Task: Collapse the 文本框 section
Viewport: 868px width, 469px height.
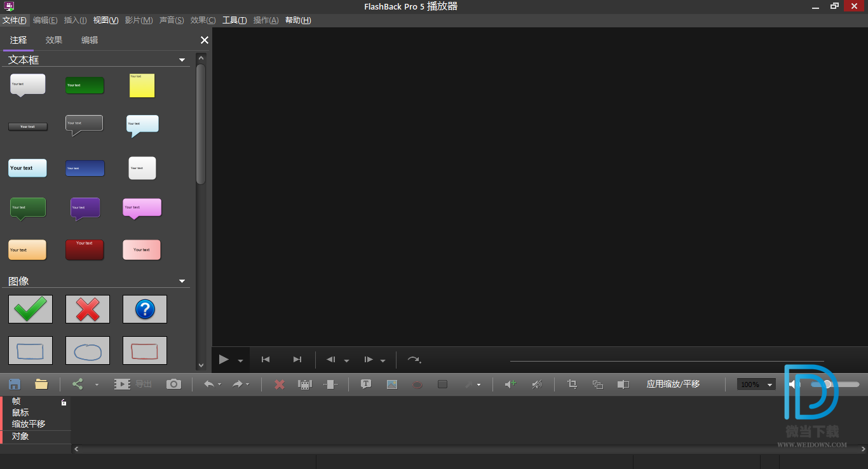Action: (182, 60)
